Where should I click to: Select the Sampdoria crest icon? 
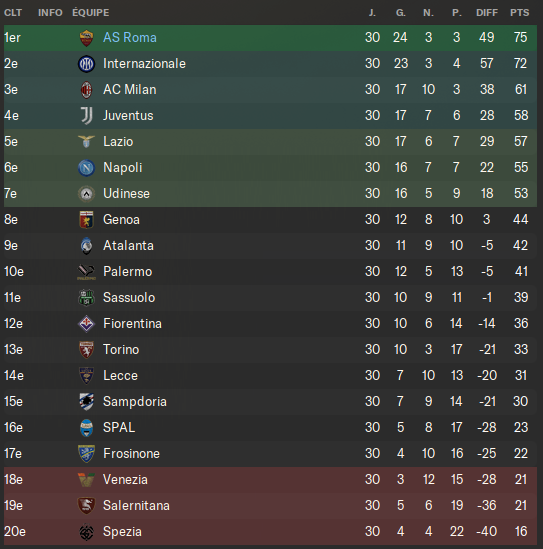86,402
